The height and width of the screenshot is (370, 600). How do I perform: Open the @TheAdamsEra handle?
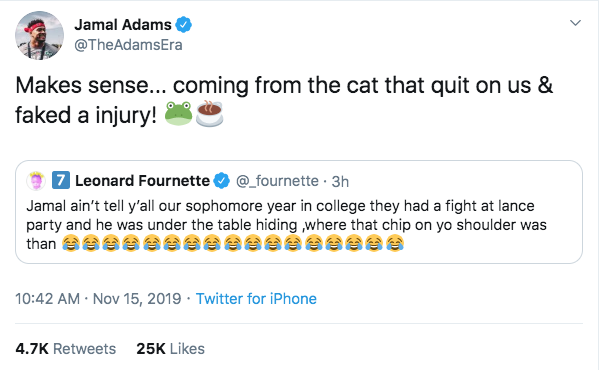click(x=128, y=45)
